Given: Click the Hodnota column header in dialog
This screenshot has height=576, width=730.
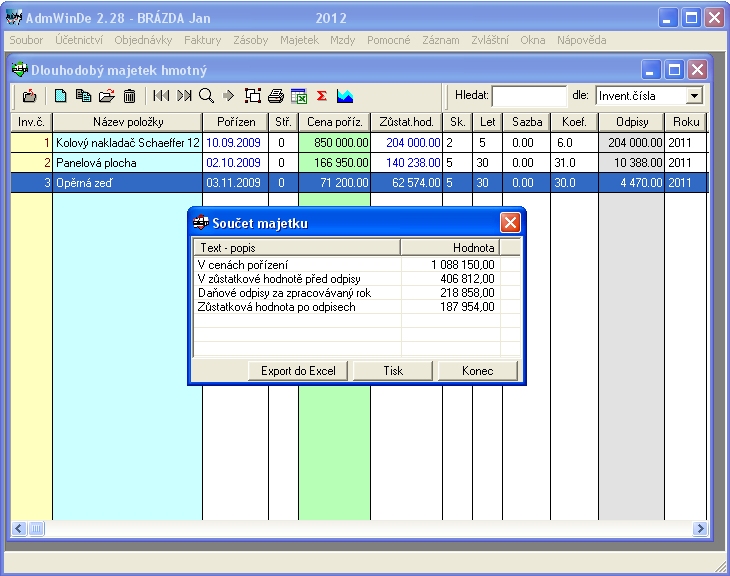Looking at the screenshot, I should (450, 247).
